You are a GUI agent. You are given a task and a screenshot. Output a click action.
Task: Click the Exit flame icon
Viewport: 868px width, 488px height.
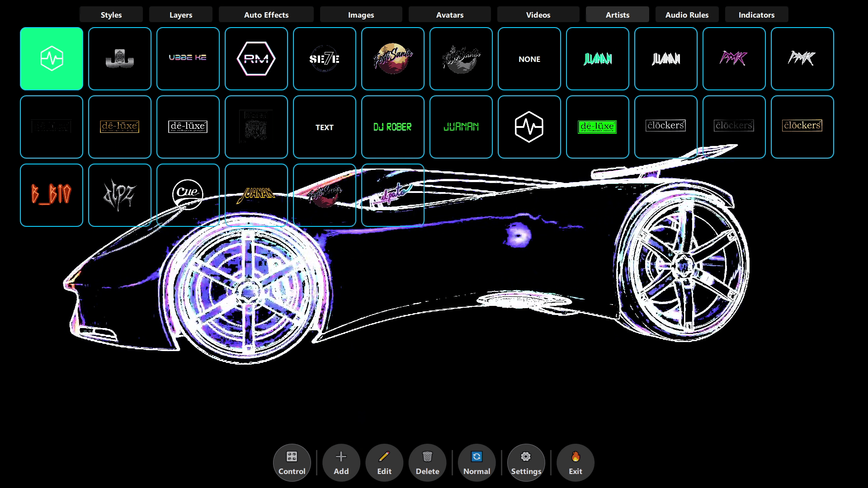pyautogui.click(x=575, y=462)
